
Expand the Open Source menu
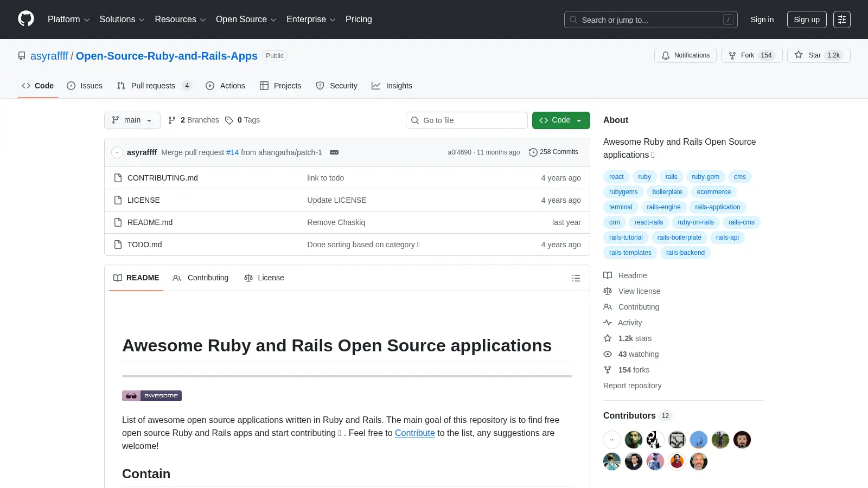pos(246,20)
